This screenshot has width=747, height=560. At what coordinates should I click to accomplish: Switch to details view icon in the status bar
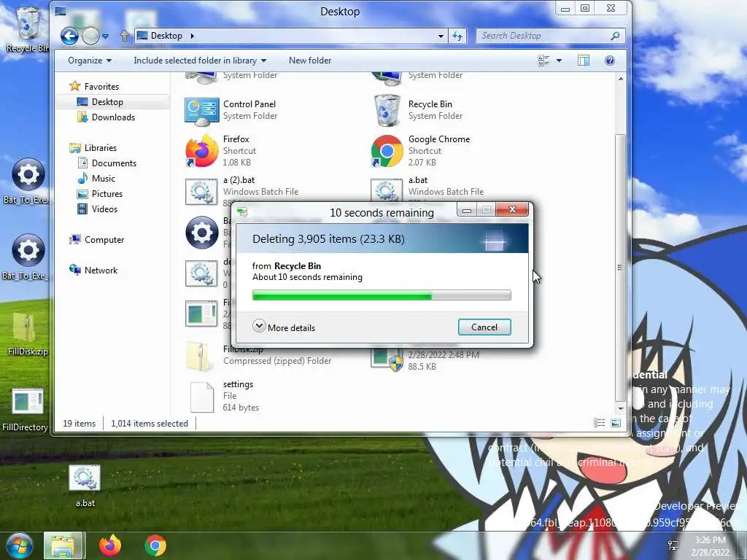coord(600,423)
